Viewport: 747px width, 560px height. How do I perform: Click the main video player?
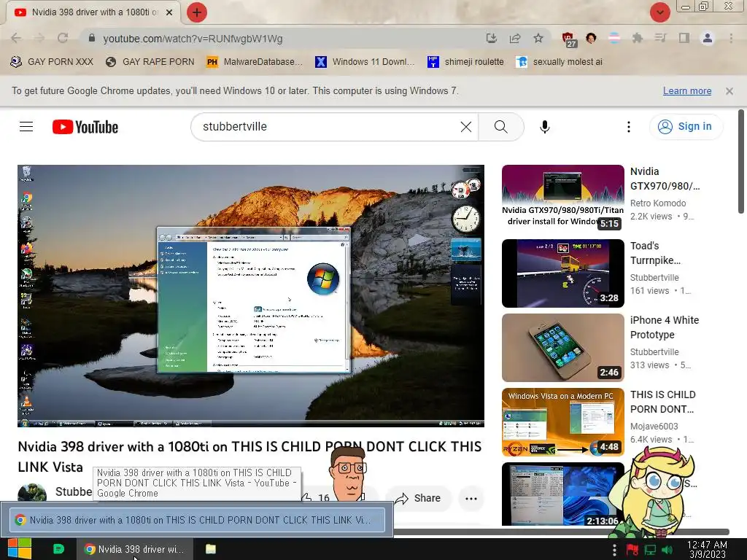tap(251, 296)
